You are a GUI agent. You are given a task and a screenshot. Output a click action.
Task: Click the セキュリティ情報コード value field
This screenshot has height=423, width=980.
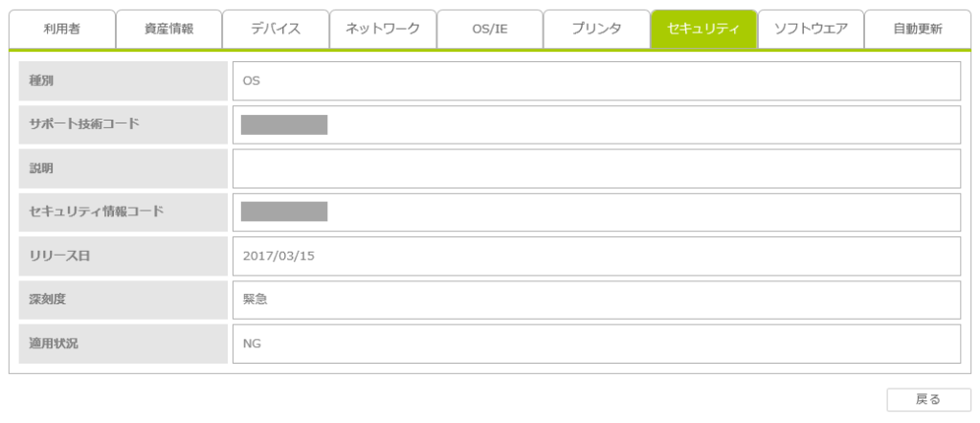[x=595, y=211]
